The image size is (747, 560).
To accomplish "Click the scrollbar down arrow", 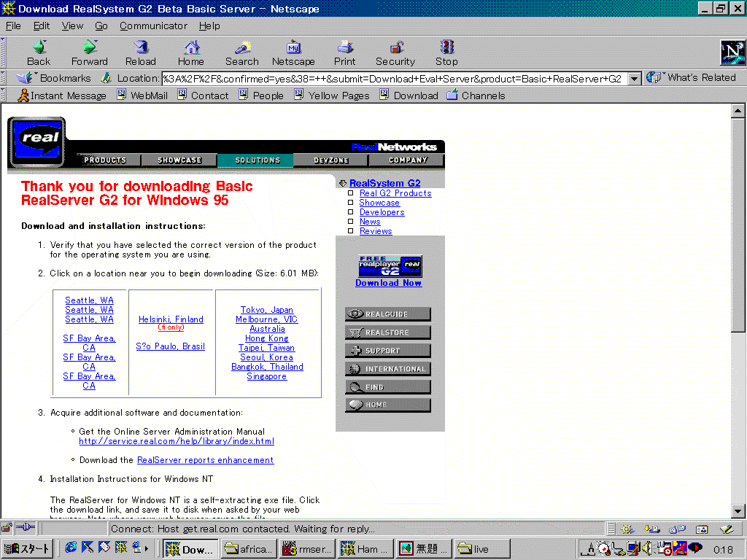I will pyautogui.click(x=738, y=511).
